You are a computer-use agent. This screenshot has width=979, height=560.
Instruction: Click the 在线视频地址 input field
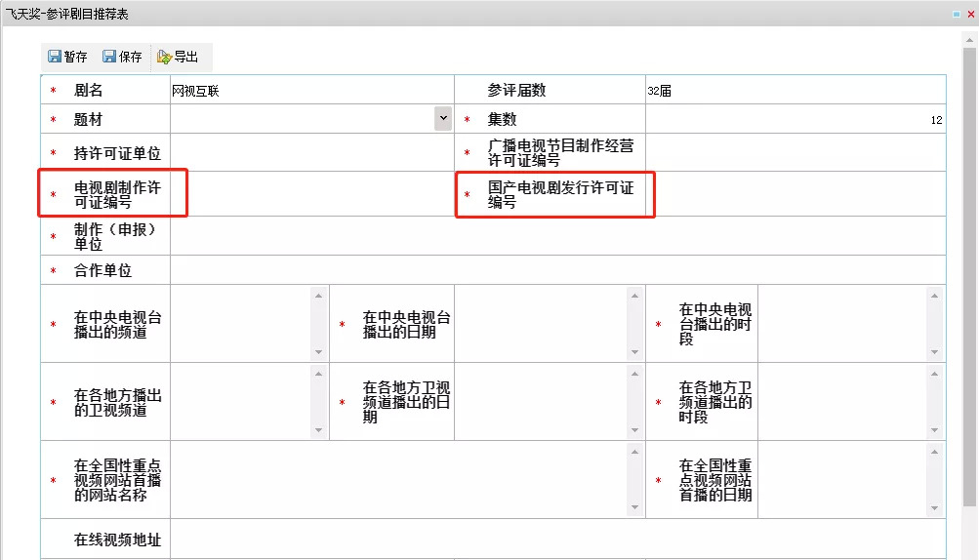[x=557, y=540]
